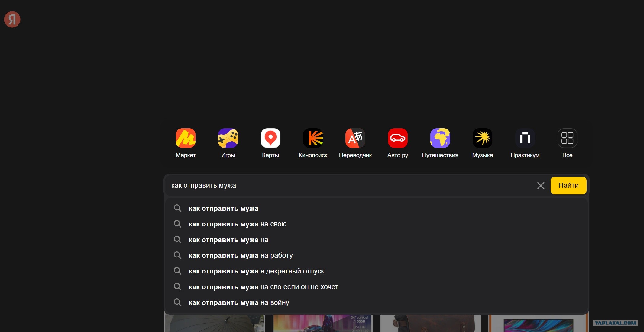Open the Практикум service

pos(525,143)
